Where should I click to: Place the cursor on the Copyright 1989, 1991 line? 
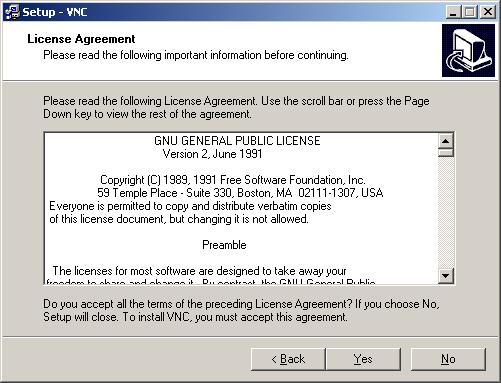(x=233, y=180)
